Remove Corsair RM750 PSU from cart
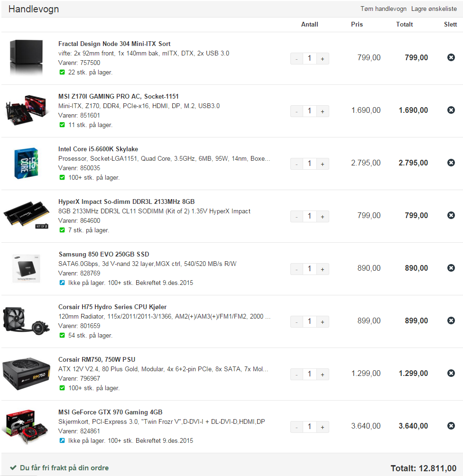The height and width of the screenshot is (476, 463). coord(451,373)
